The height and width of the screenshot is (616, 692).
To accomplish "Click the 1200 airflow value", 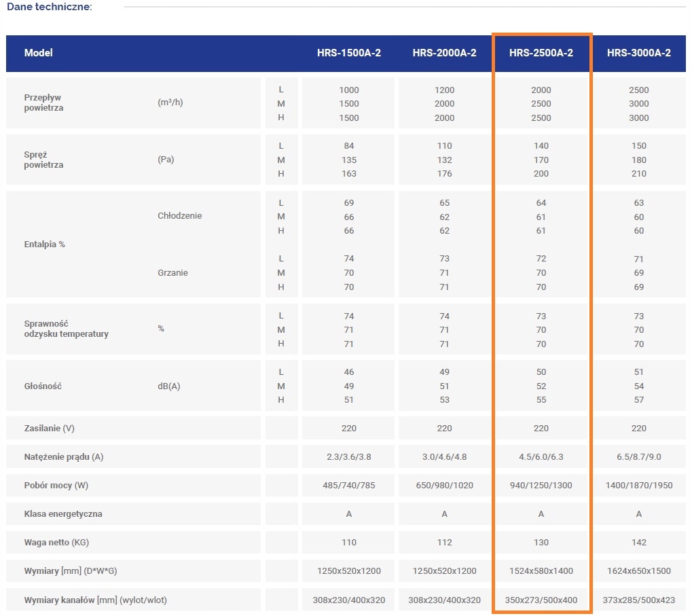I will [x=444, y=90].
